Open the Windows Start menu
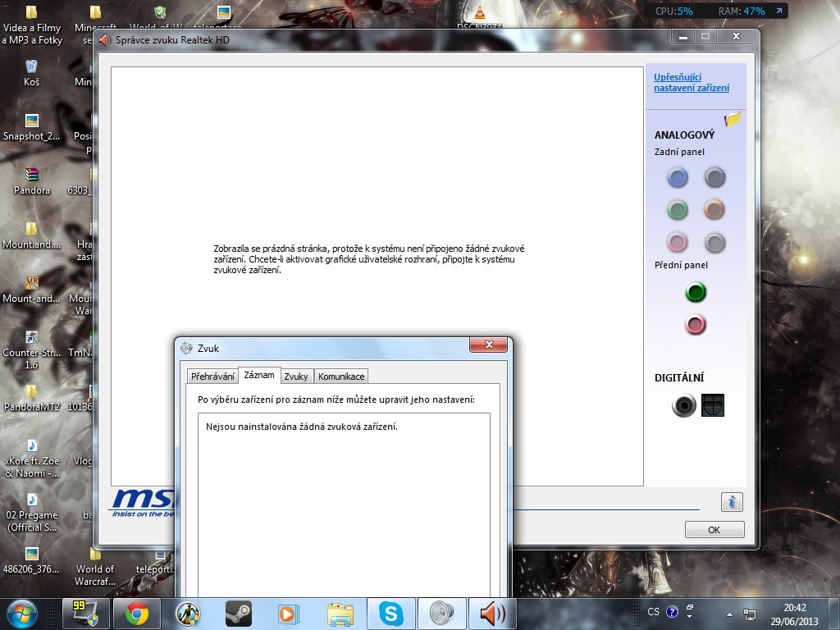The image size is (840, 630). coord(22,614)
